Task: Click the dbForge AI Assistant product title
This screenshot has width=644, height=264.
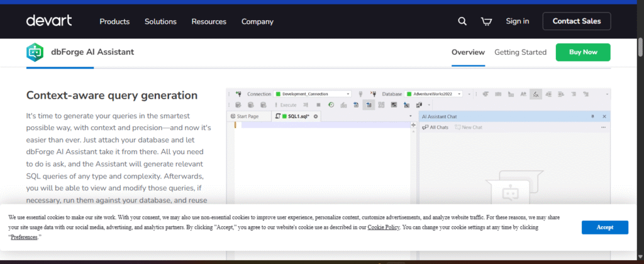Action: (92, 52)
